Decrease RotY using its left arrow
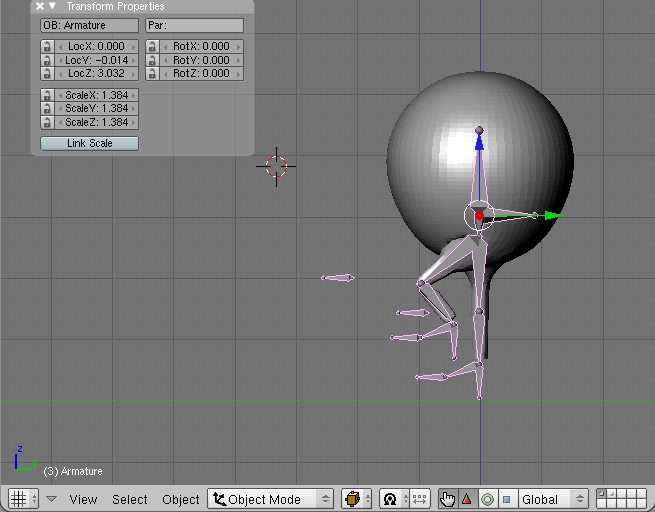Viewport: 655px width, 512px height. [x=165, y=60]
